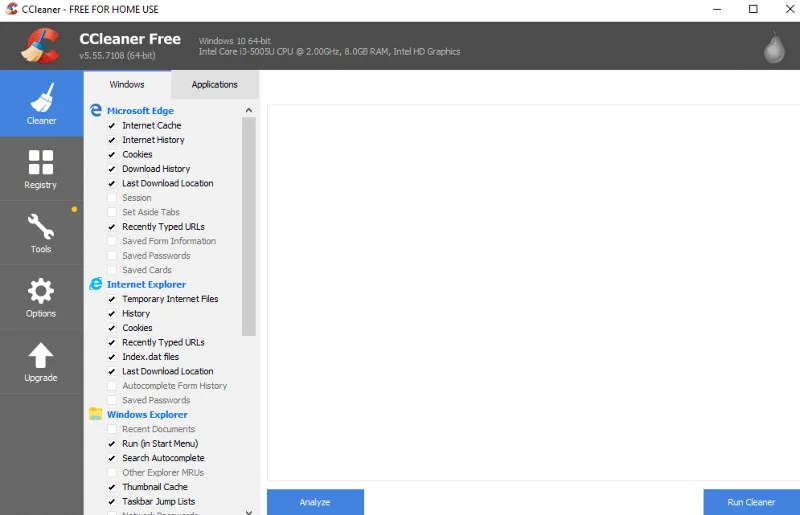Image resolution: width=800 pixels, height=515 pixels.
Task: Click the Upgrade arrow icon
Action: [41, 355]
